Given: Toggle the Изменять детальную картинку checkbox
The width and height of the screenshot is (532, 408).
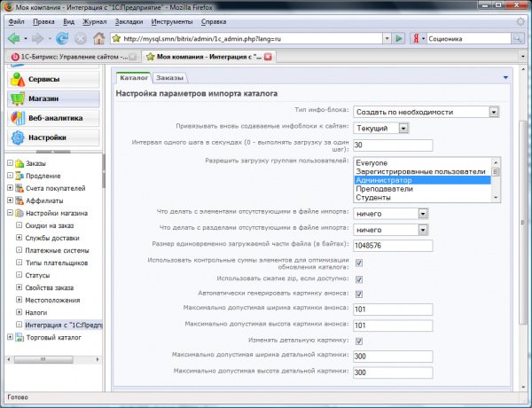Looking at the screenshot, I should (x=358, y=341).
